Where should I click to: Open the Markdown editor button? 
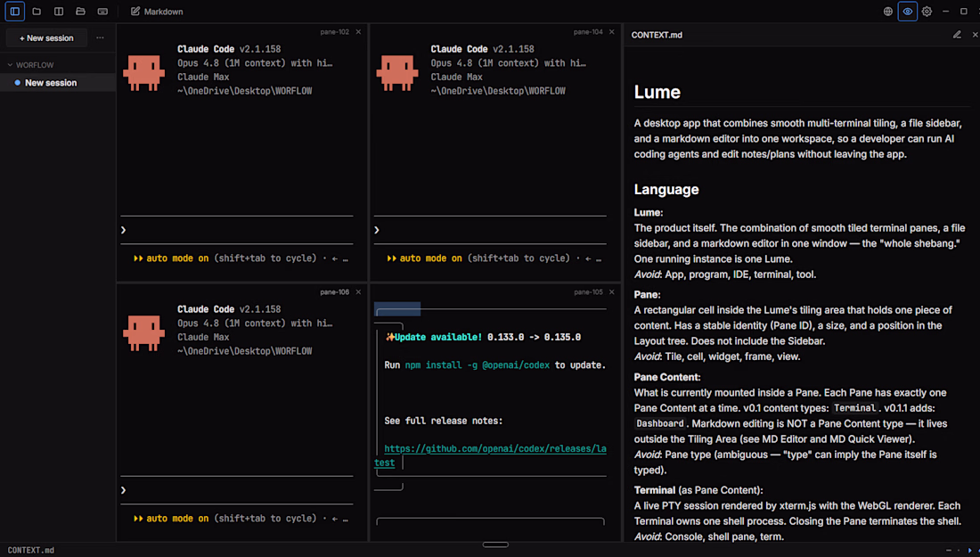[157, 12]
